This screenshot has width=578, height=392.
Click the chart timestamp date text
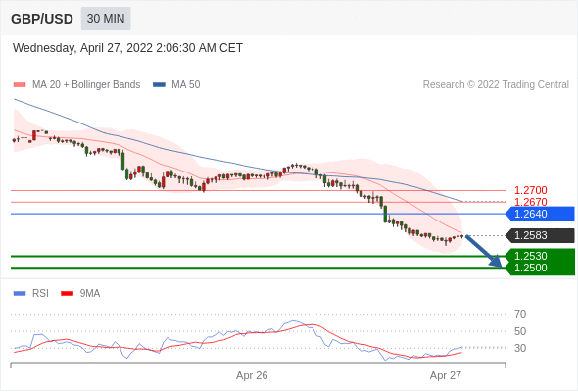(127, 48)
